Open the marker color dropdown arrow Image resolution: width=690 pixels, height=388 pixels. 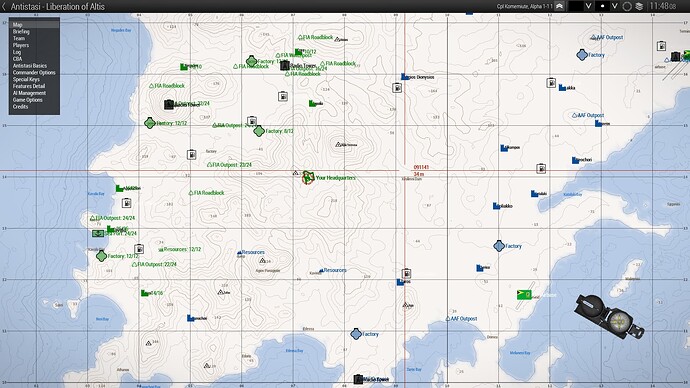[588, 6]
